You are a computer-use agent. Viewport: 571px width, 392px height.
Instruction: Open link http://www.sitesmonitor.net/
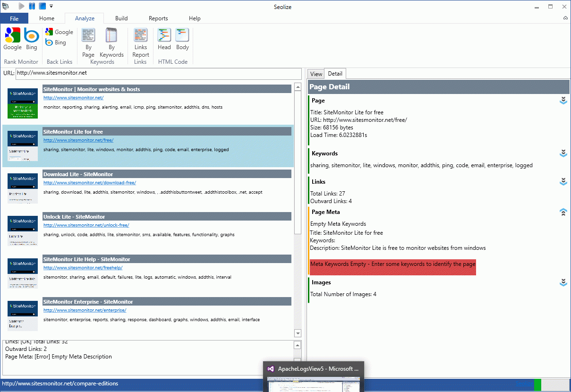(73, 98)
